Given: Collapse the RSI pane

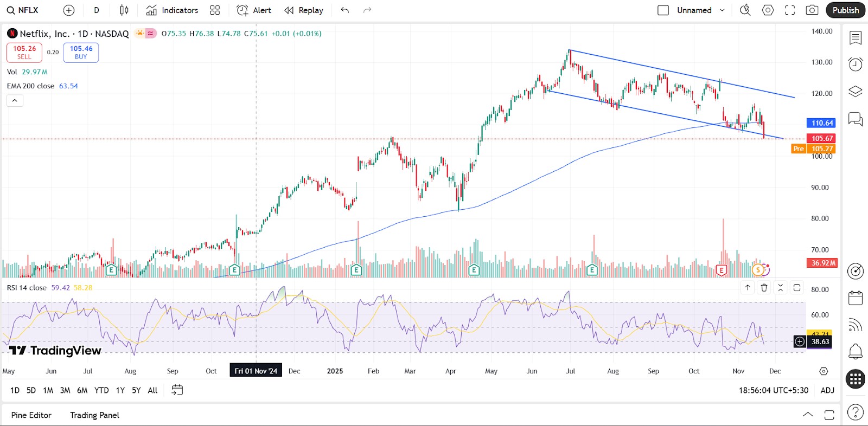Looking at the screenshot, I should coord(781,288).
